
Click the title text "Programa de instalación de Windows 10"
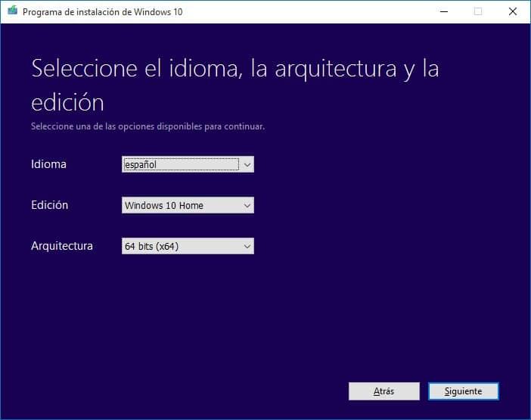tap(102, 12)
